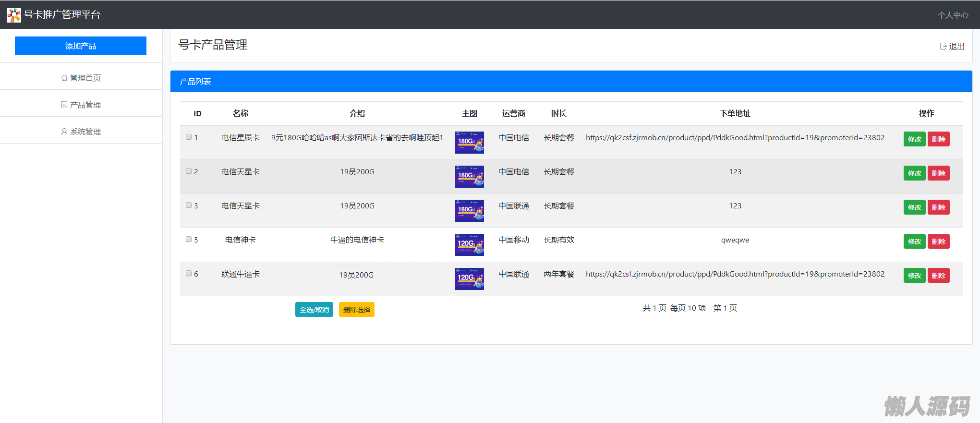Click 删除 for product ID 5
The width and height of the screenshot is (980, 423).
938,242
